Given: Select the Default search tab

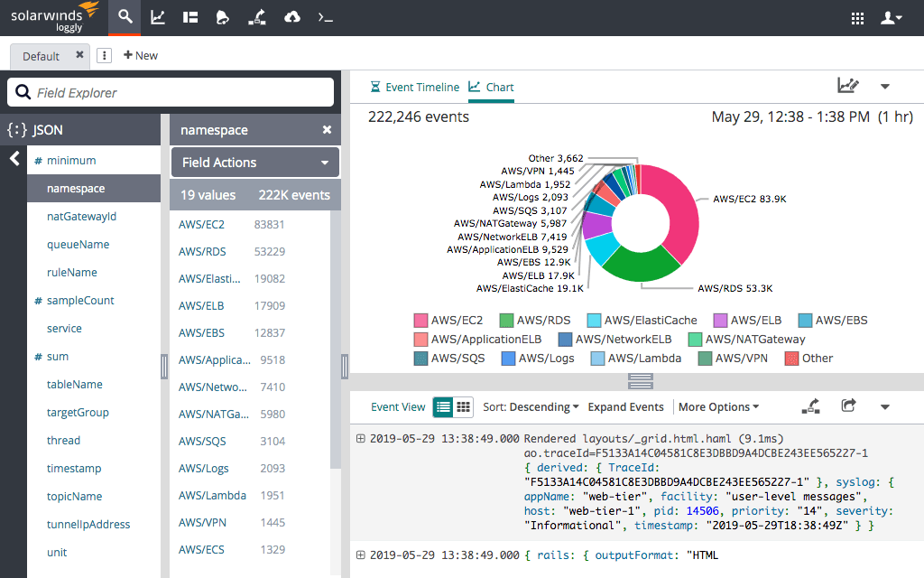Looking at the screenshot, I should click(x=41, y=56).
